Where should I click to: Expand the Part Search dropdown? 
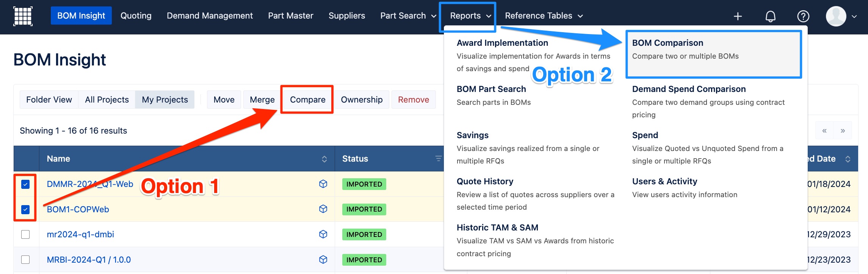tap(408, 16)
